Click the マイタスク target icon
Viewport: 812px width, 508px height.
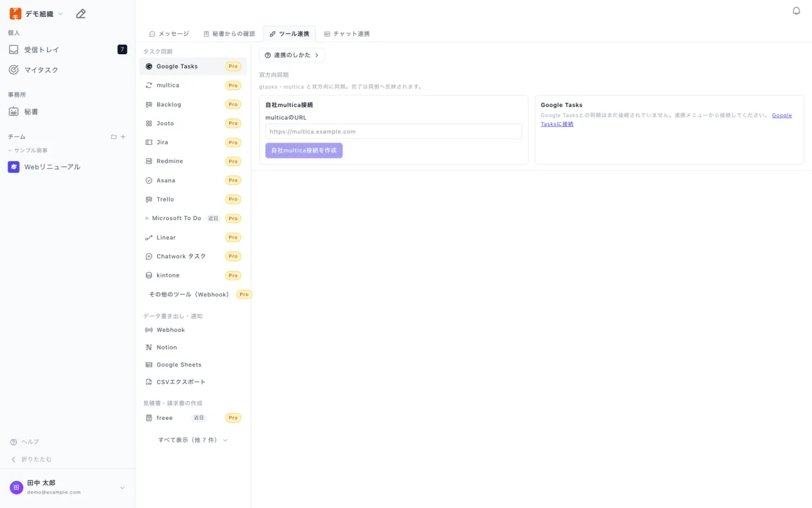(14, 70)
